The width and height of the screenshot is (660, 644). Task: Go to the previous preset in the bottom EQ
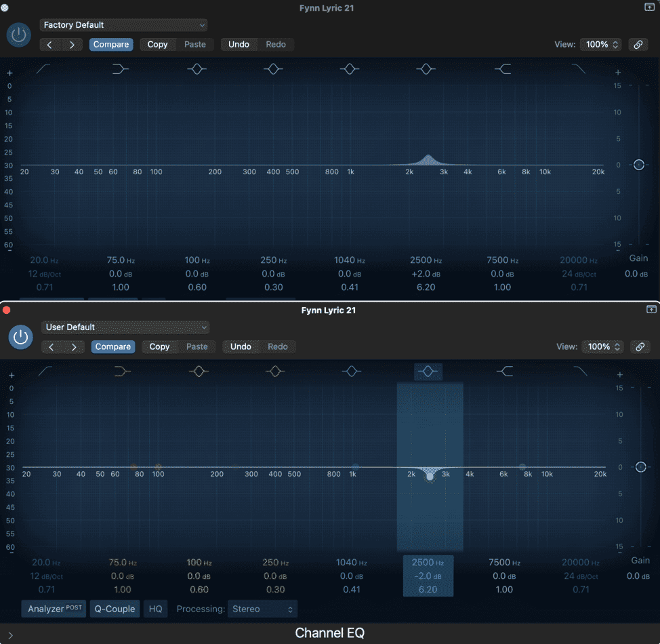coord(51,347)
